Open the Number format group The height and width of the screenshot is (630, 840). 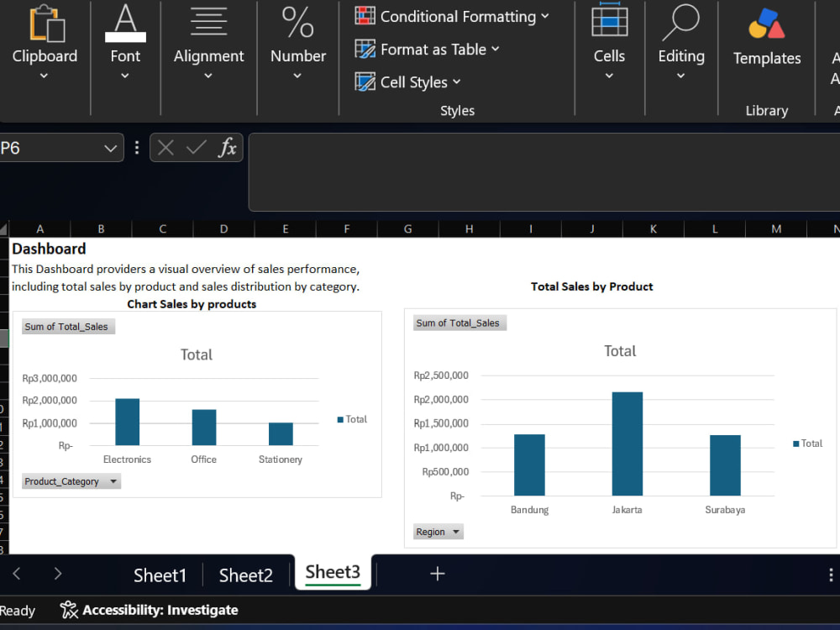click(298, 43)
